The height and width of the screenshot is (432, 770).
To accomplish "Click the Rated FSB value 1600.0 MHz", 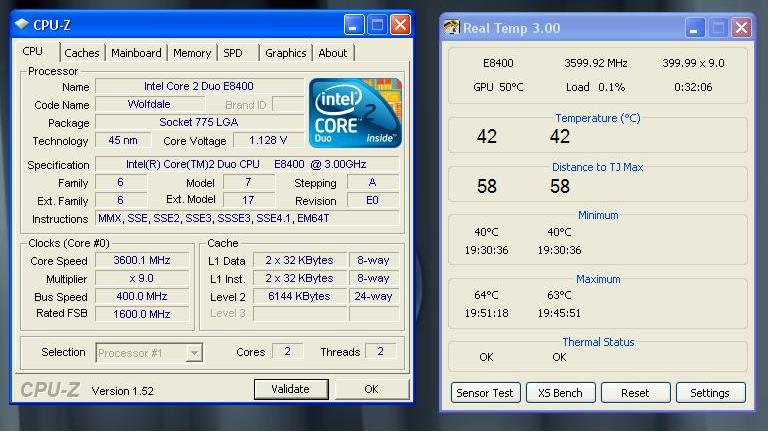I will 142,314.
